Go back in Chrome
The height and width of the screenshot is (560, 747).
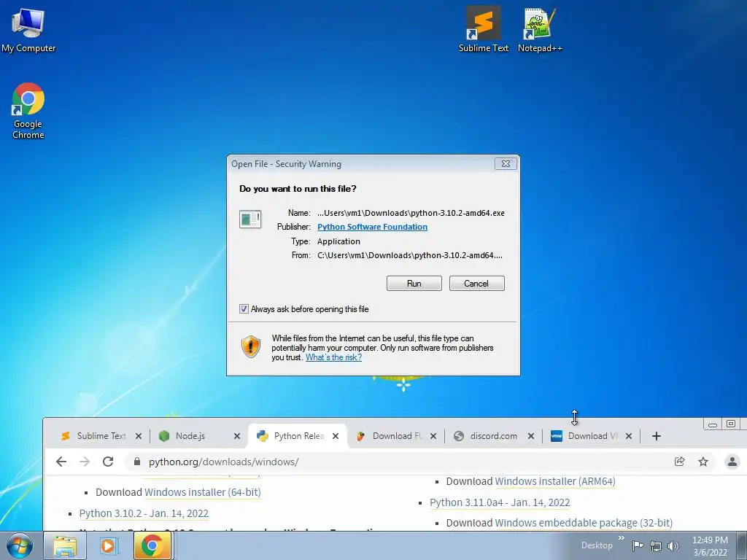[x=61, y=462]
